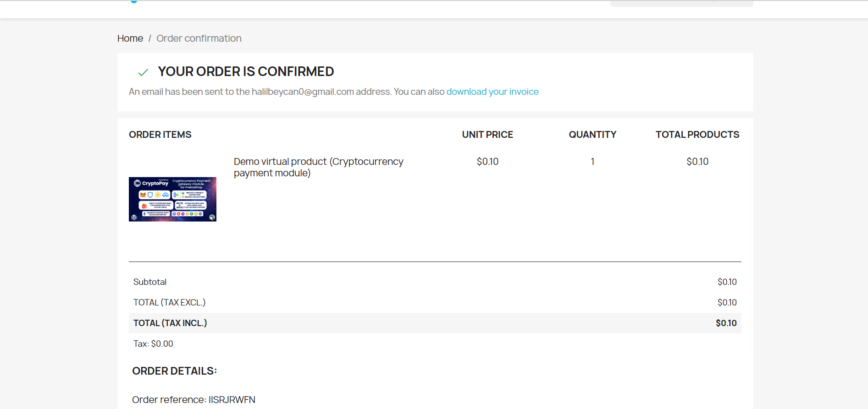Click the QUANTITY column header

[x=592, y=135]
